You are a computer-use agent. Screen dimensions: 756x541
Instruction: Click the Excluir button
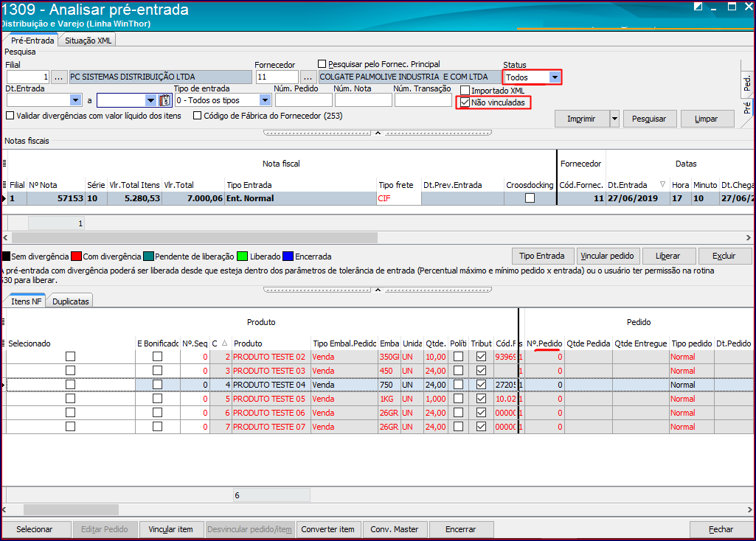tap(724, 256)
